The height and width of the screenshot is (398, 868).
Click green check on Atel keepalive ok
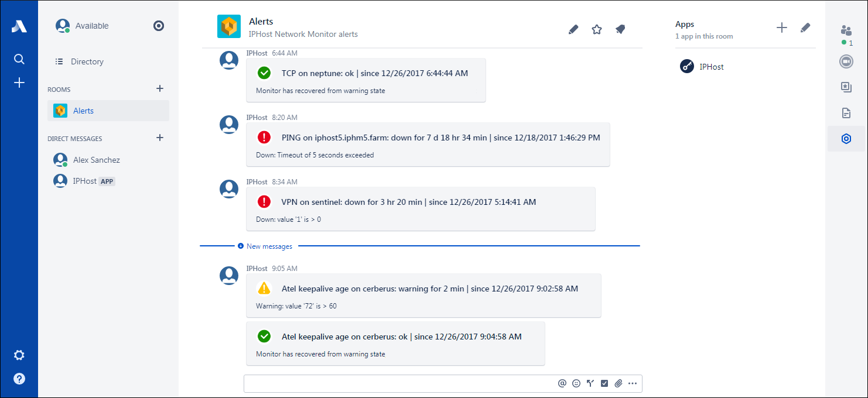coord(264,337)
